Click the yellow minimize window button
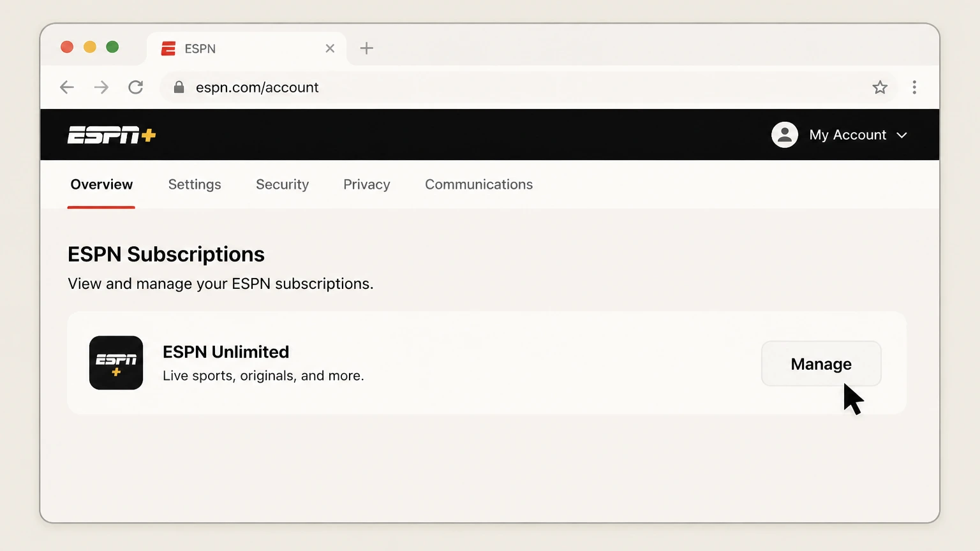 (90, 47)
